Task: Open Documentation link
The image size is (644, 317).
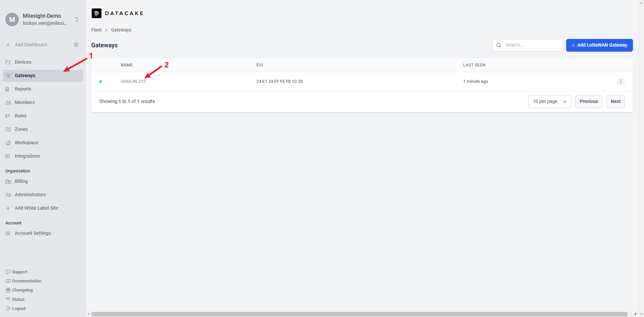Action: 27,281
